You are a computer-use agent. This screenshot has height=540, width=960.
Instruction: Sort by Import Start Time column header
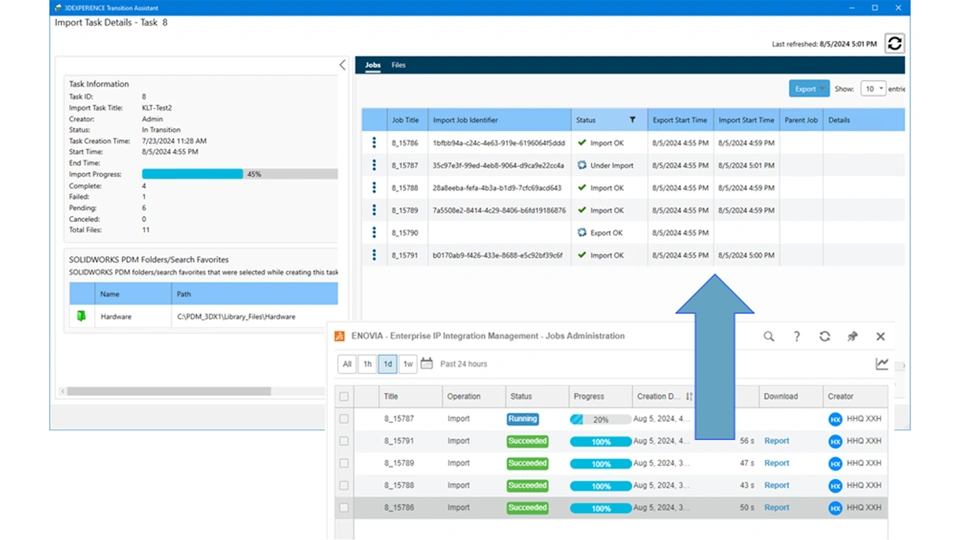coord(746,120)
